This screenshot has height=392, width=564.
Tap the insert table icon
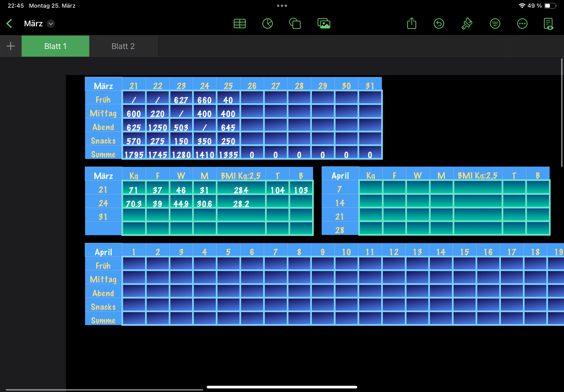coord(239,24)
